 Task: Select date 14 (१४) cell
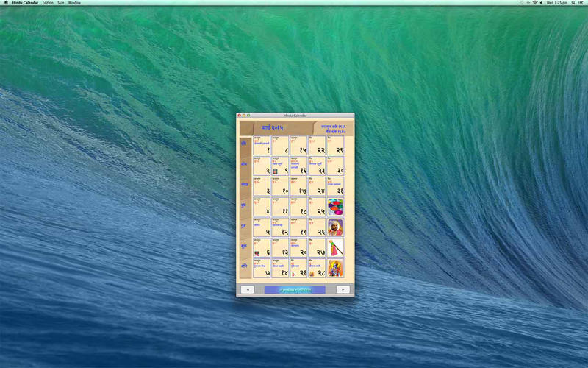point(280,268)
